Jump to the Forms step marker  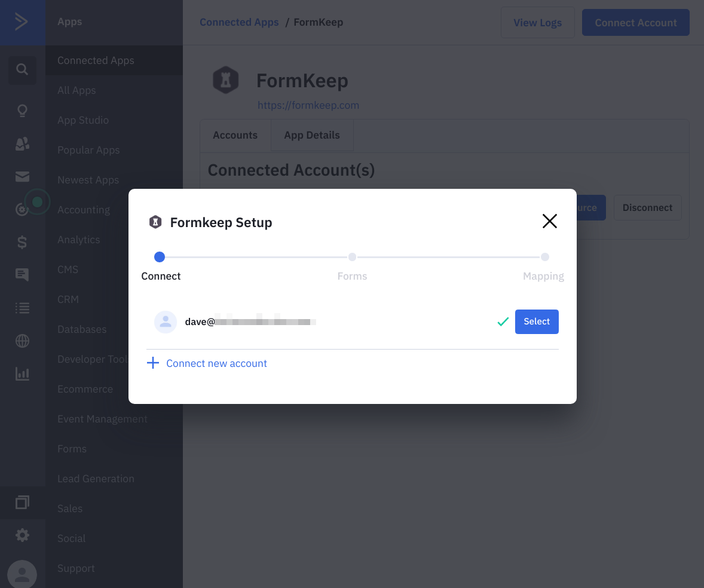(x=352, y=257)
